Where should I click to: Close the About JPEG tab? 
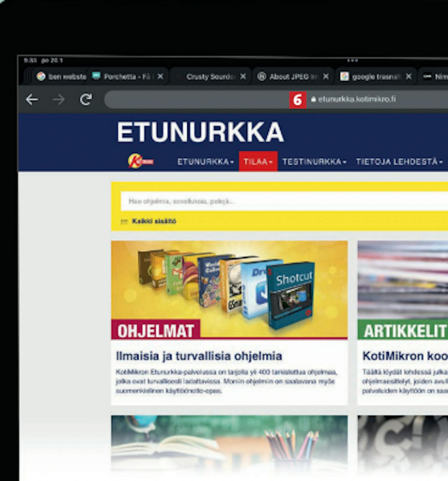pyautogui.click(x=326, y=76)
